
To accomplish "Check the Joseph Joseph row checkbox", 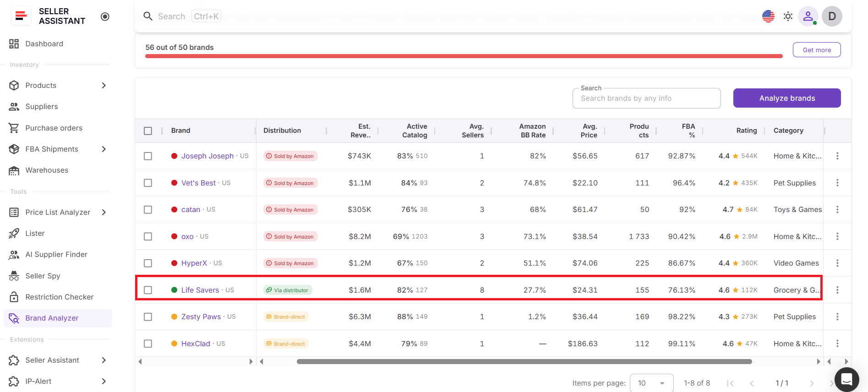I will 148,156.
